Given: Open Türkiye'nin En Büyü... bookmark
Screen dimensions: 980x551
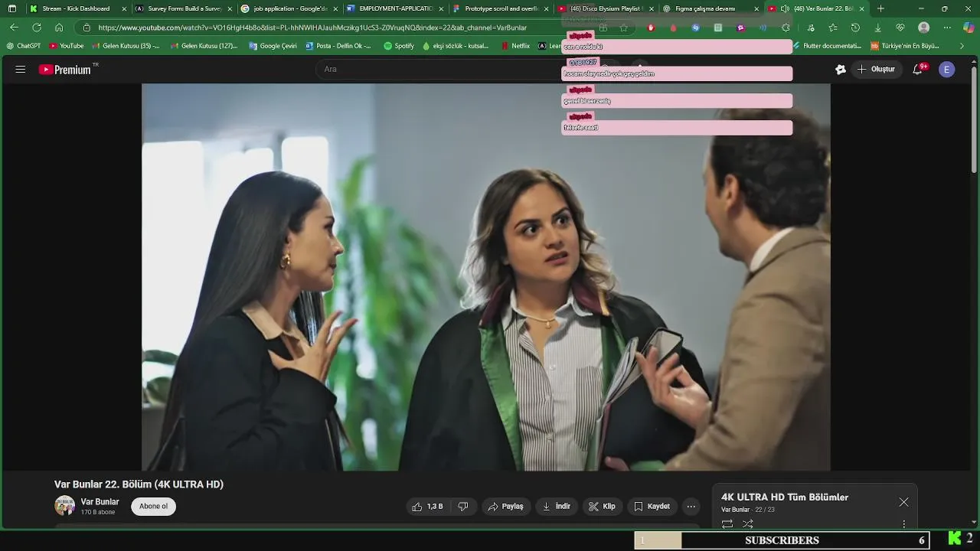Looking at the screenshot, I should coord(905,46).
